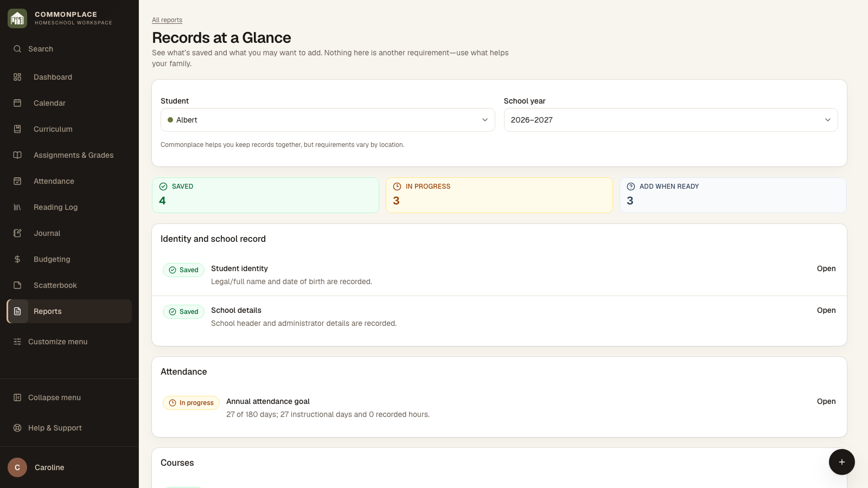868x488 pixels.
Task: Click the In Progress summary card
Action: (x=499, y=195)
